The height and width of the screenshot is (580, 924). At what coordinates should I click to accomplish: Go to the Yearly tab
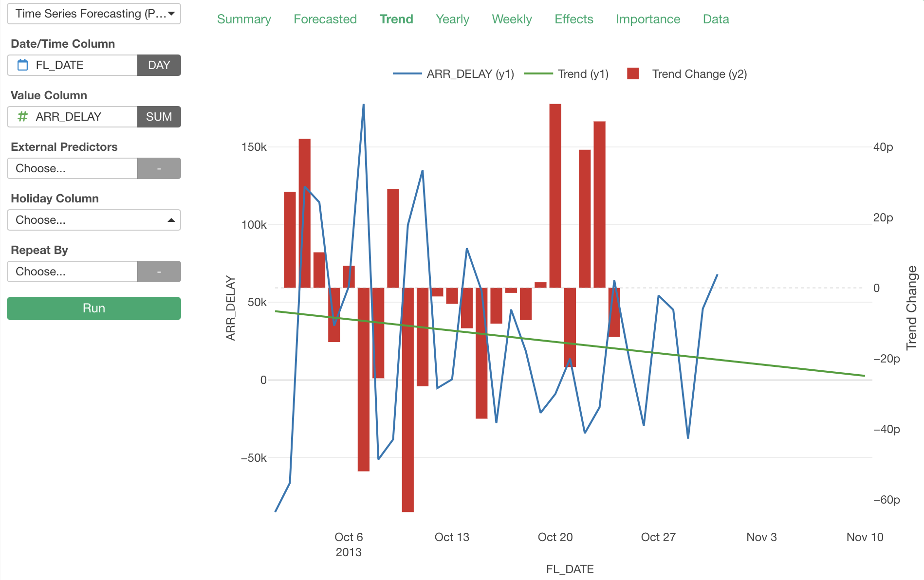[452, 19]
